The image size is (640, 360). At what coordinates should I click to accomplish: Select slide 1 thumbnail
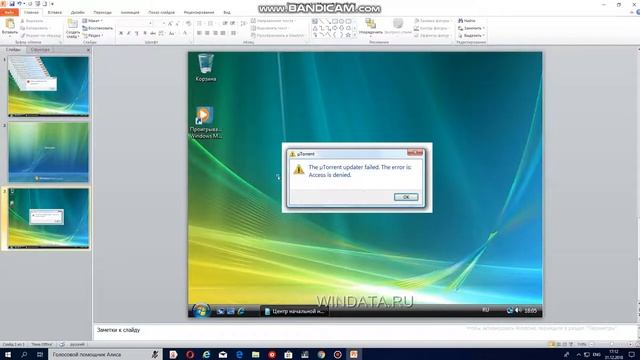tap(48, 87)
